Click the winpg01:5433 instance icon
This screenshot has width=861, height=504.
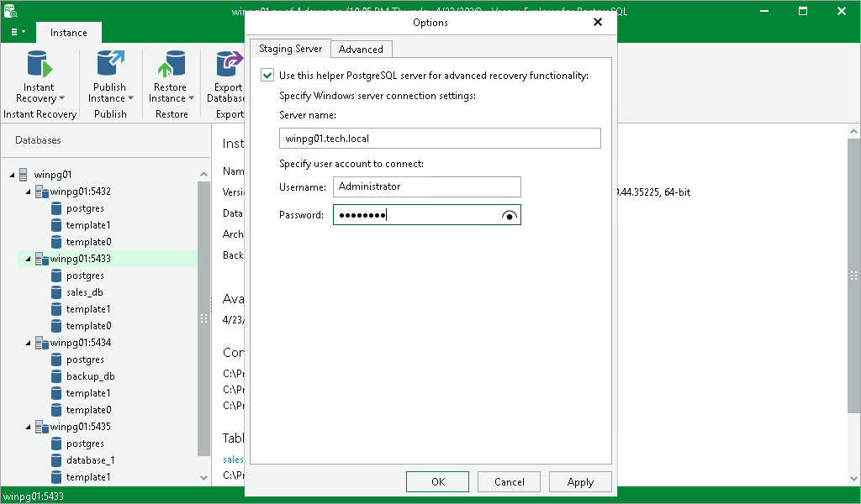click(x=42, y=259)
